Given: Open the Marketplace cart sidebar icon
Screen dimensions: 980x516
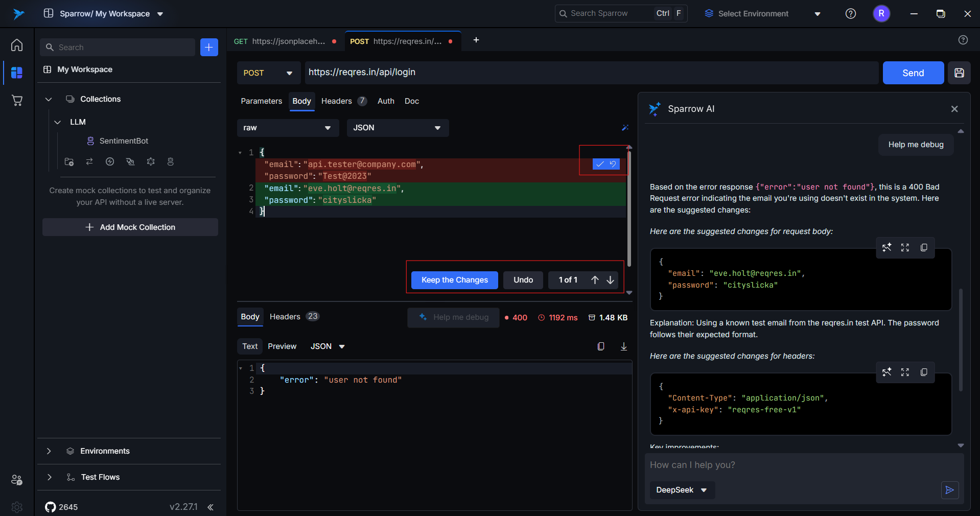Looking at the screenshot, I should click(x=17, y=100).
